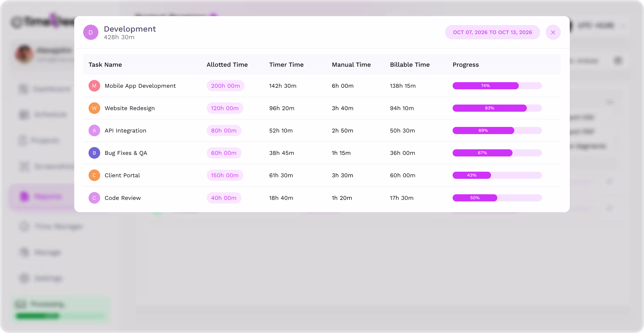Click the 80h 00m allotted time badge
Viewport: 644px width, 333px height.
pyautogui.click(x=224, y=131)
